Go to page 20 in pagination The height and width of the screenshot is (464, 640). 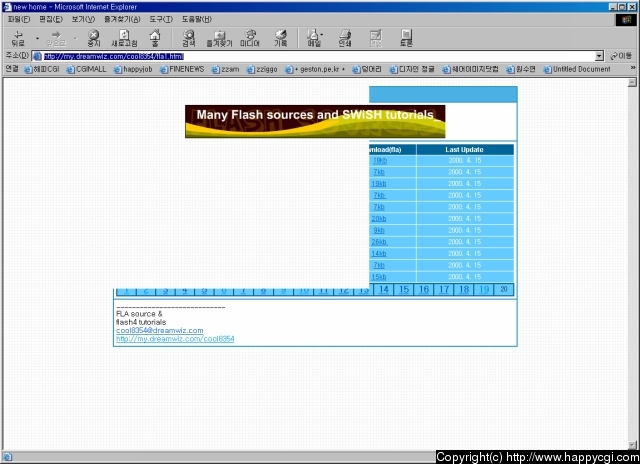[x=504, y=289]
